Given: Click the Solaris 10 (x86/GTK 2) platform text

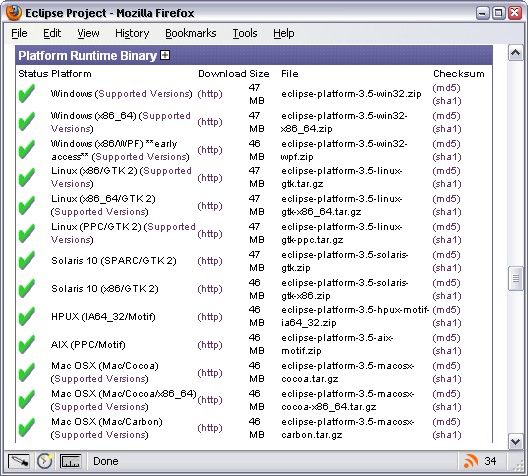Looking at the screenshot, I should pos(105,289).
